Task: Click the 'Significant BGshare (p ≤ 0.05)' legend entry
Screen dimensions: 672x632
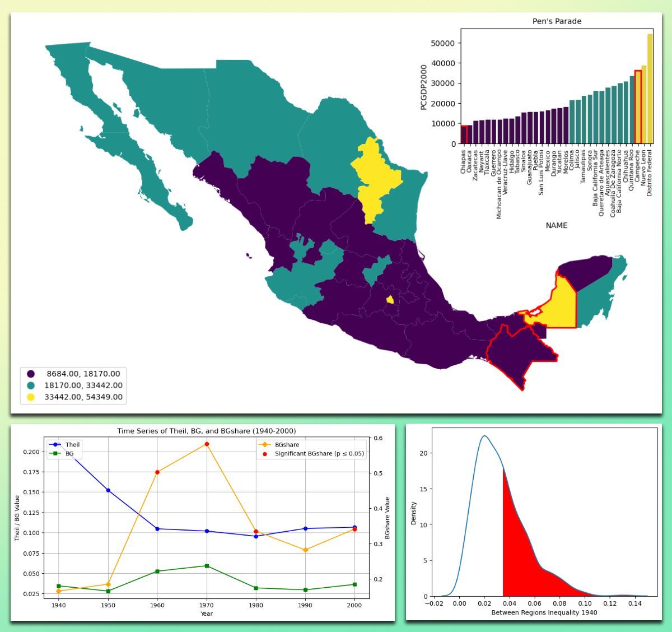Action: coord(312,454)
